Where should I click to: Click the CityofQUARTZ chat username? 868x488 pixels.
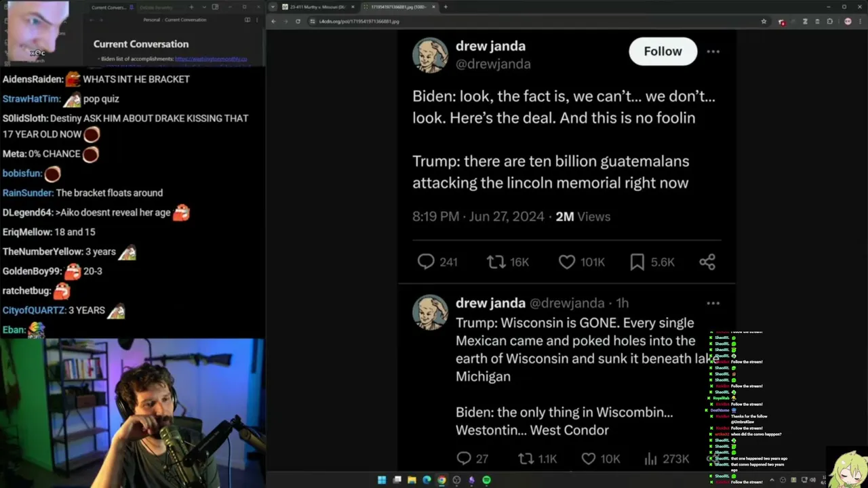[34, 310]
